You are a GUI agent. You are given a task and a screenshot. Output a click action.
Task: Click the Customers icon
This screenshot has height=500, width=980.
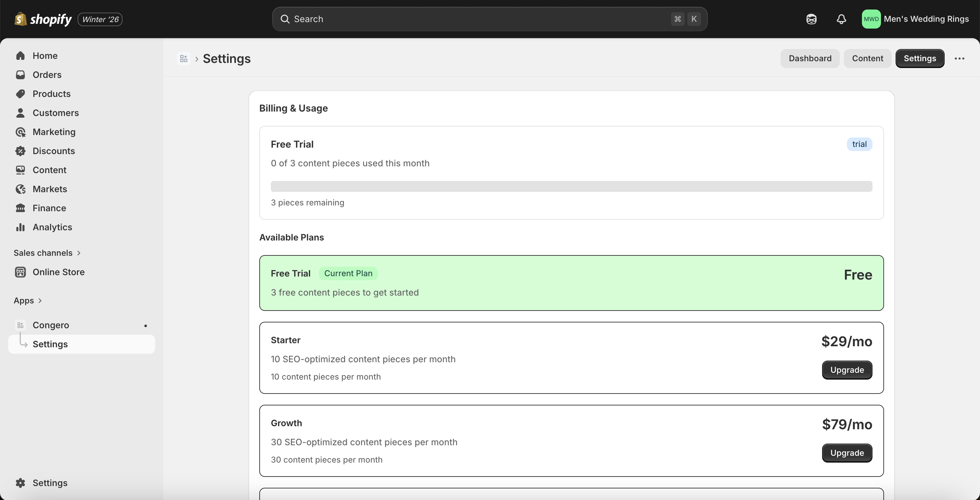pyautogui.click(x=21, y=113)
